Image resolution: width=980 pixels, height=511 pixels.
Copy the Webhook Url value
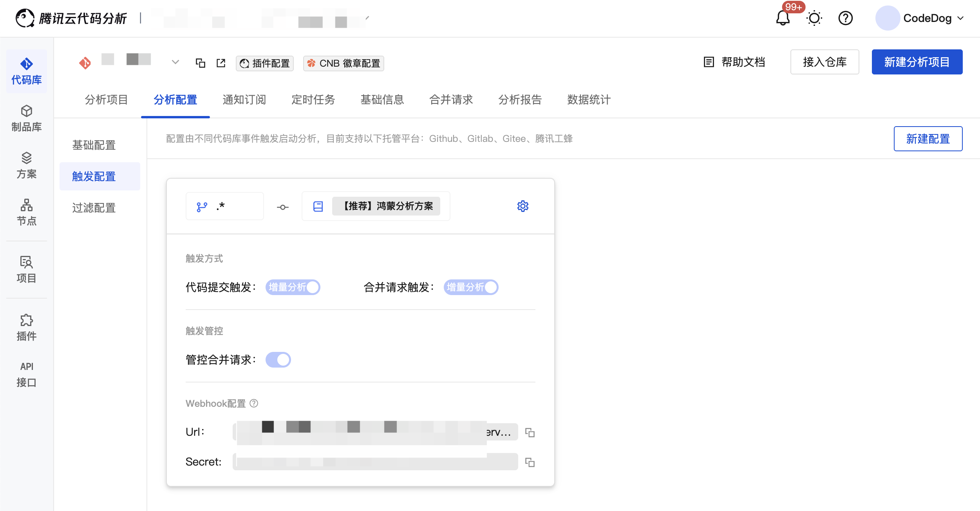(530, 432)
